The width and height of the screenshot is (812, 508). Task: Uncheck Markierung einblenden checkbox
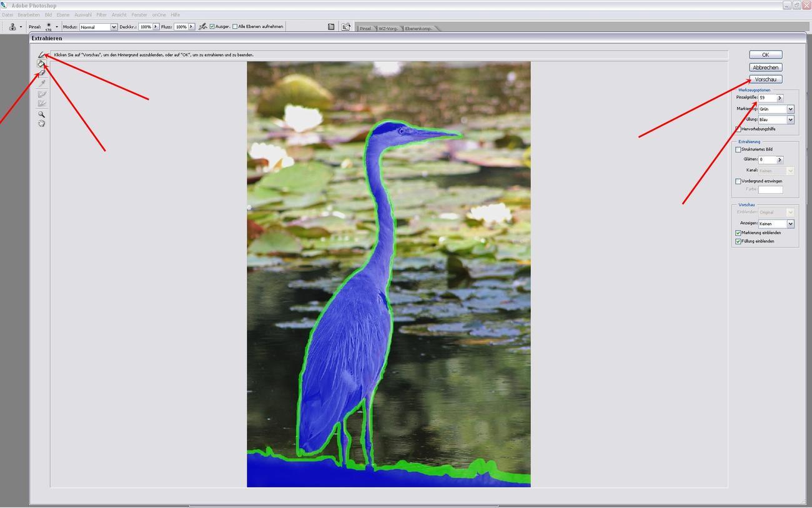(738, 233)
